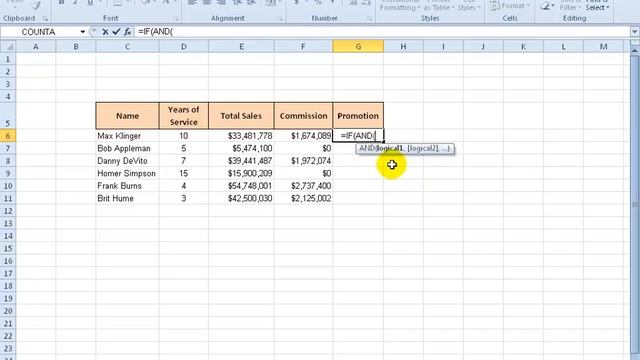The height and width of the screenshot is (360, 640).
Task: Select the Max Klinger cell
Action: pyautogui.click(x=127, y=136)
